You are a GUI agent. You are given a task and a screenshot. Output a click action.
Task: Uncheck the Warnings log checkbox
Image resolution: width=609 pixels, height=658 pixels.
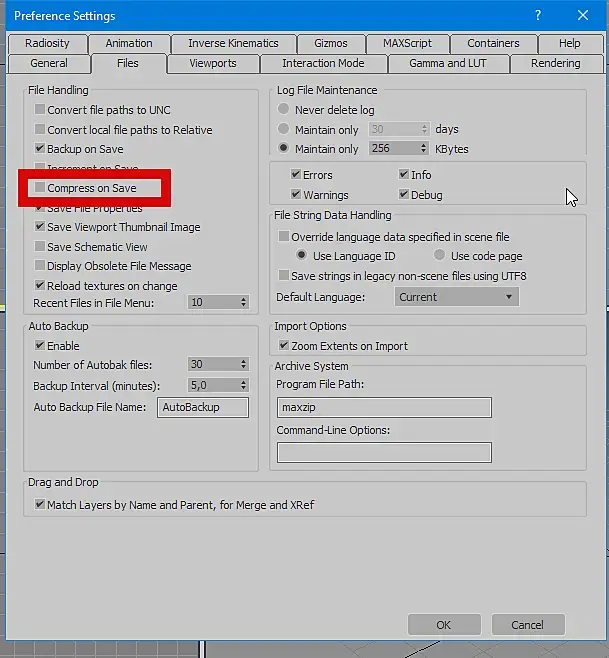pos(296,194)
